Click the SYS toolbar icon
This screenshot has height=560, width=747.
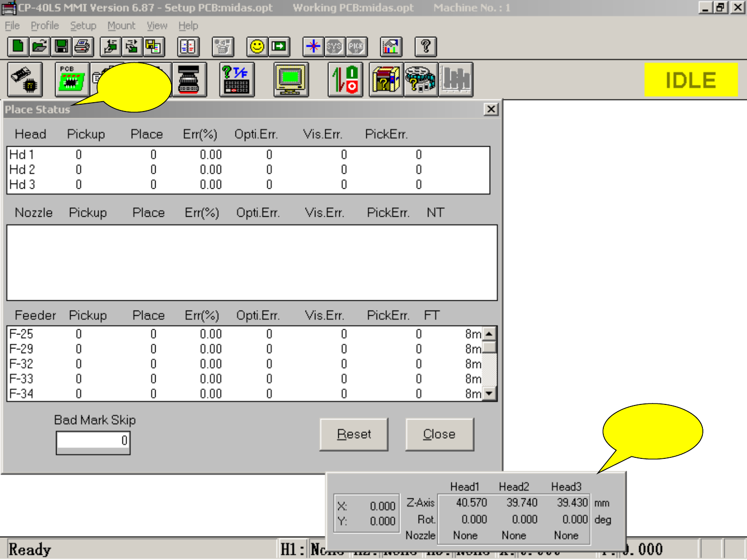335,47
